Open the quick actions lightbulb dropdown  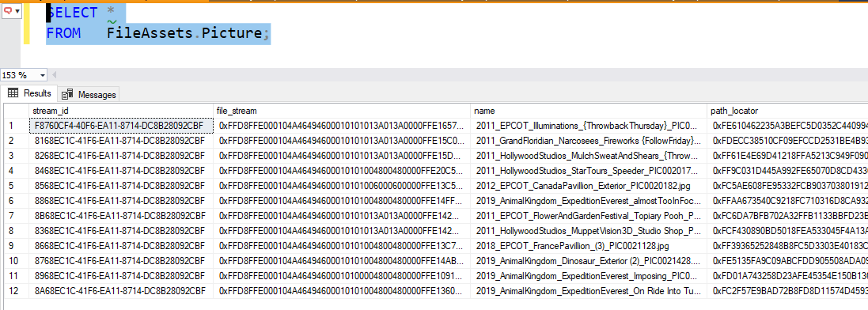[x=12, y=10]
